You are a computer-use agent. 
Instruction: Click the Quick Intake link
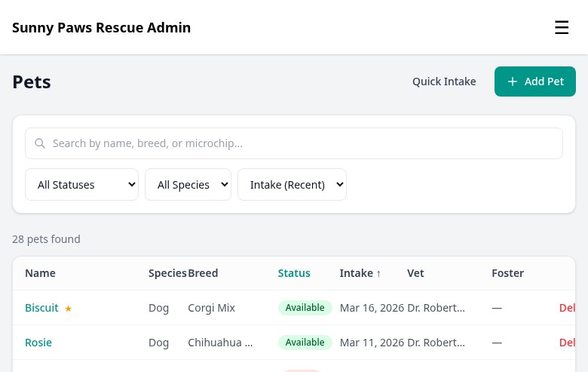pos(444,81)
